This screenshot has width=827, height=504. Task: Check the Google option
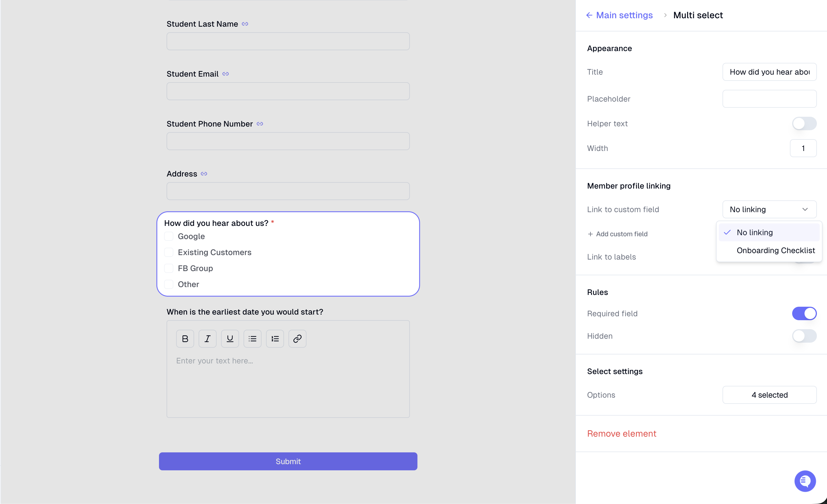click(169, 236)
